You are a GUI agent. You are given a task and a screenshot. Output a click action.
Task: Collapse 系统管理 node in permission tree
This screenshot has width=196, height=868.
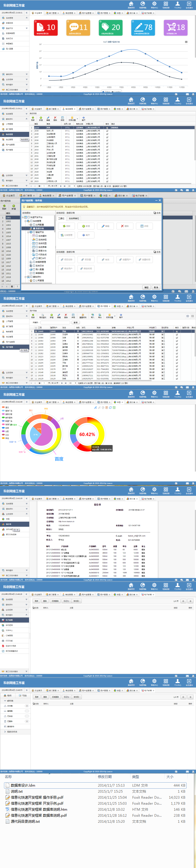(x=25, y=221)
